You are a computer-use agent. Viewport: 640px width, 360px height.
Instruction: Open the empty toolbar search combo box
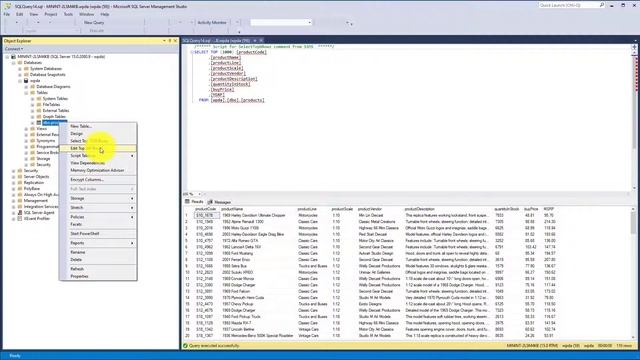click(x=281, y=22)
